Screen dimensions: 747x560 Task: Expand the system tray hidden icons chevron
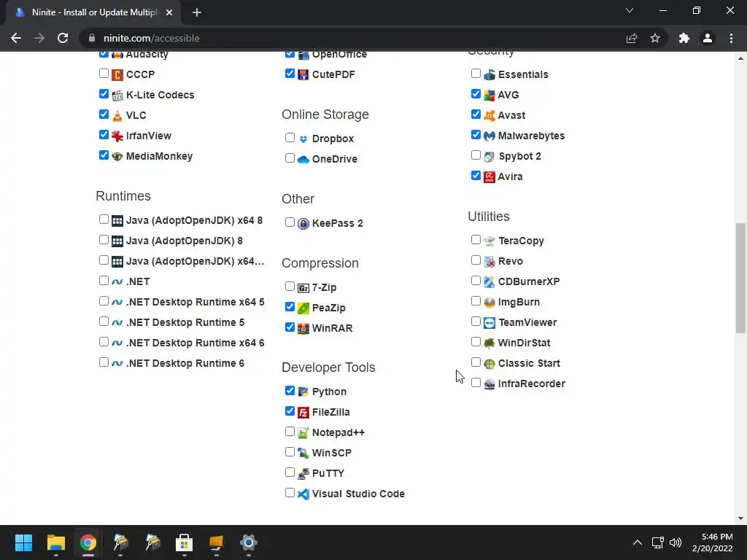click(x=638, y=542)
